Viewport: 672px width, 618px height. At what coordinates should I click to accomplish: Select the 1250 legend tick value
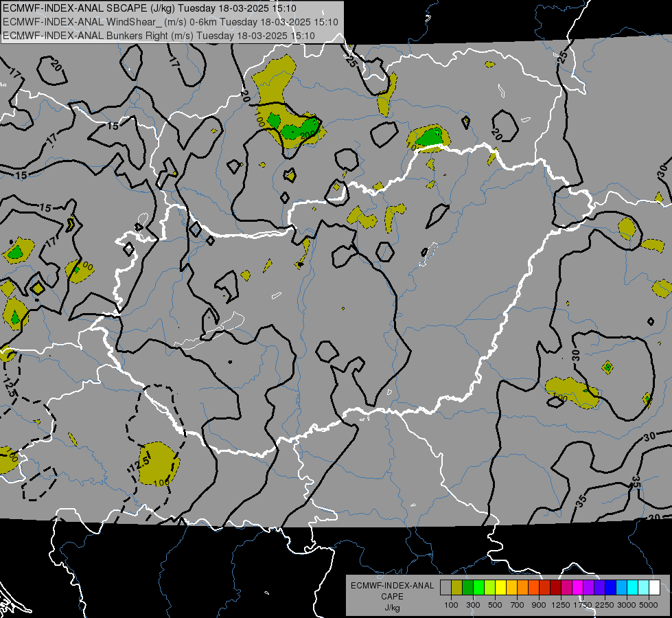[x=561, y=605]
